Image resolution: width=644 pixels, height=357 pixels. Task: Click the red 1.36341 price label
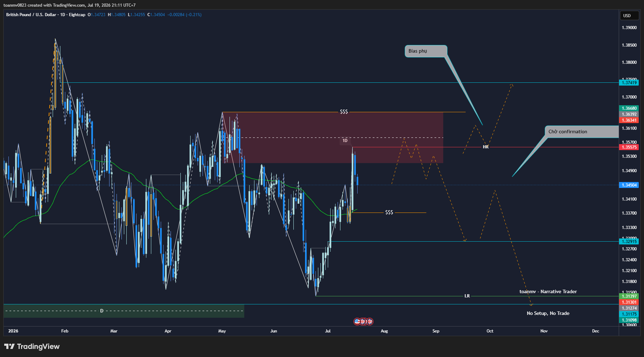click(x=629, y=120)
